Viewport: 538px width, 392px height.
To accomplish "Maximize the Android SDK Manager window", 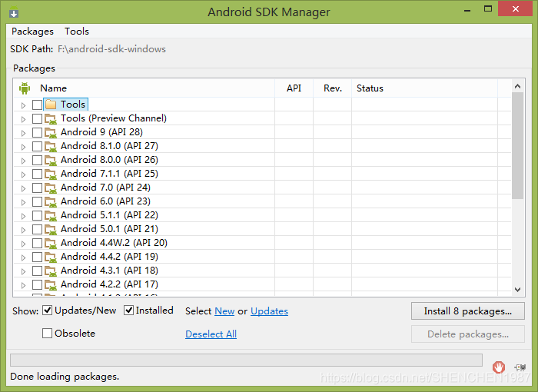I will [x=488, y=9].
